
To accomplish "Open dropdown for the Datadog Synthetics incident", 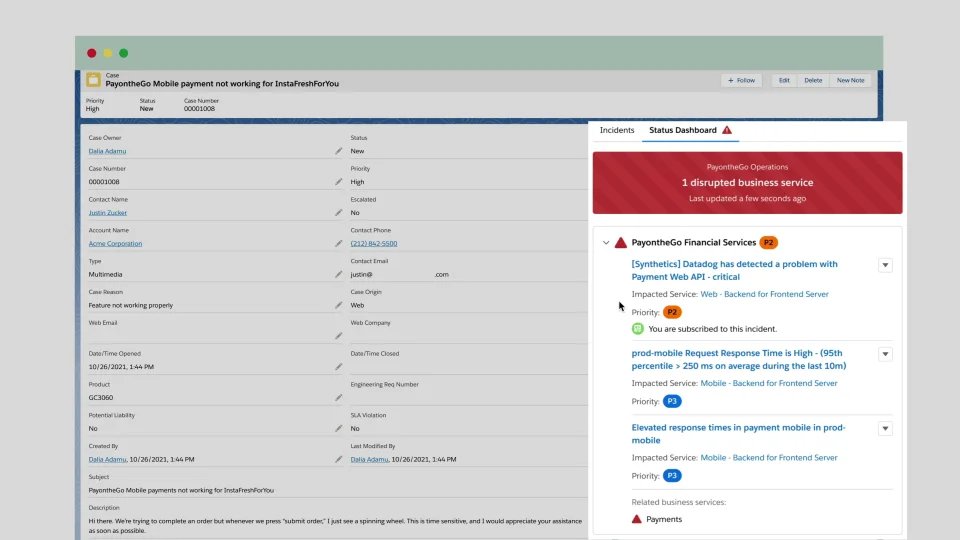I will (884, 265).
